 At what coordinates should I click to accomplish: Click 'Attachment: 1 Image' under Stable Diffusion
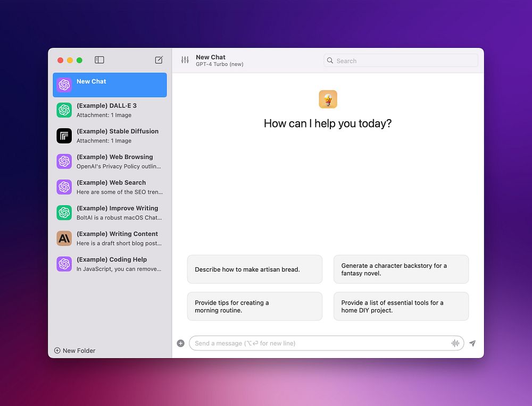click(104, 141)
